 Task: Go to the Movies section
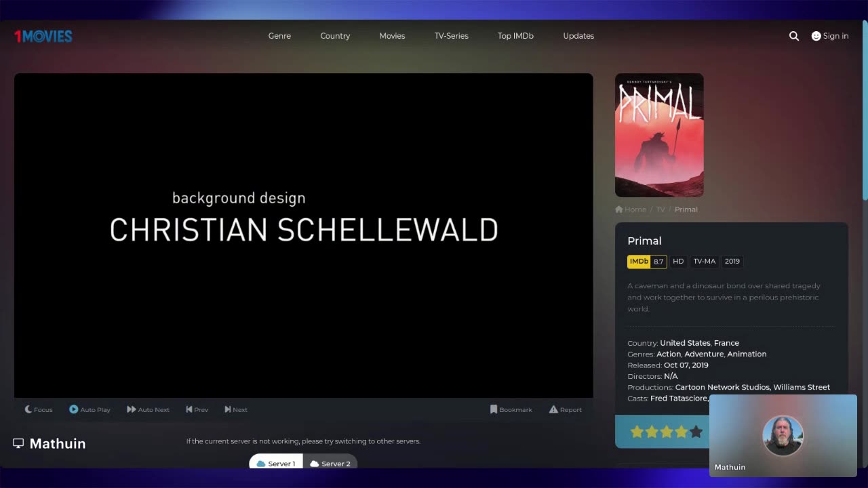(392, 36)
